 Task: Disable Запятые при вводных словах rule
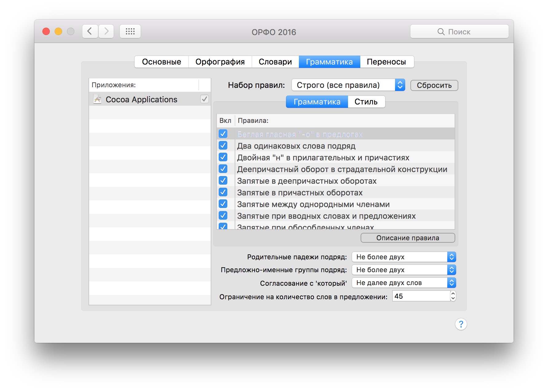coord(223,215)
